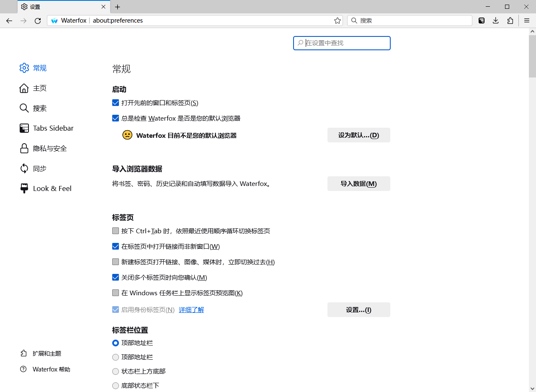Open the Look & Feel settings category
Screen dimensions: 536x392
(x=46, y=188)
